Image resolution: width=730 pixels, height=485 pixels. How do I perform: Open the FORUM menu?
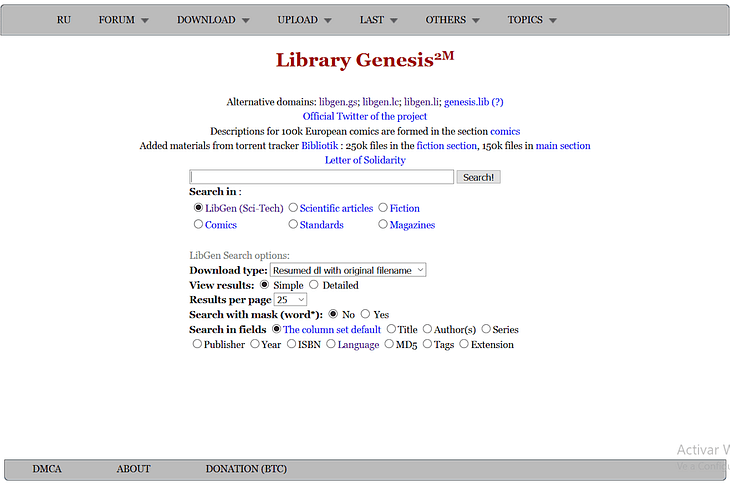(123, 20)
